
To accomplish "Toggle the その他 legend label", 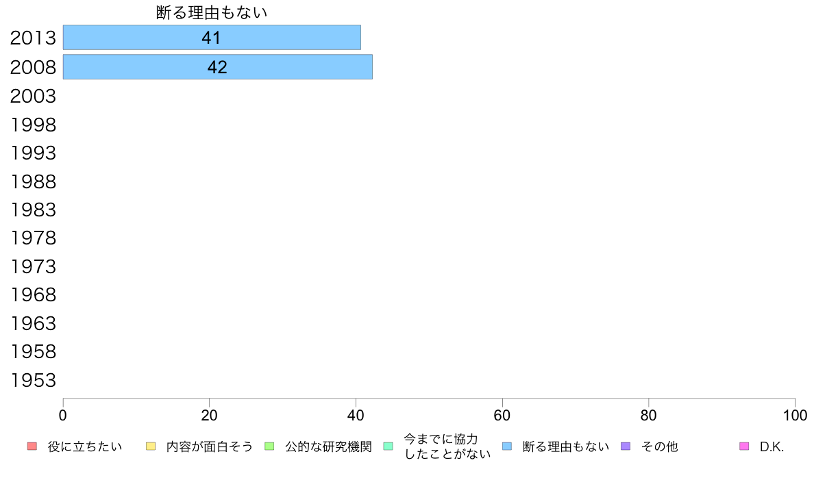I will [x=659, y=447].
